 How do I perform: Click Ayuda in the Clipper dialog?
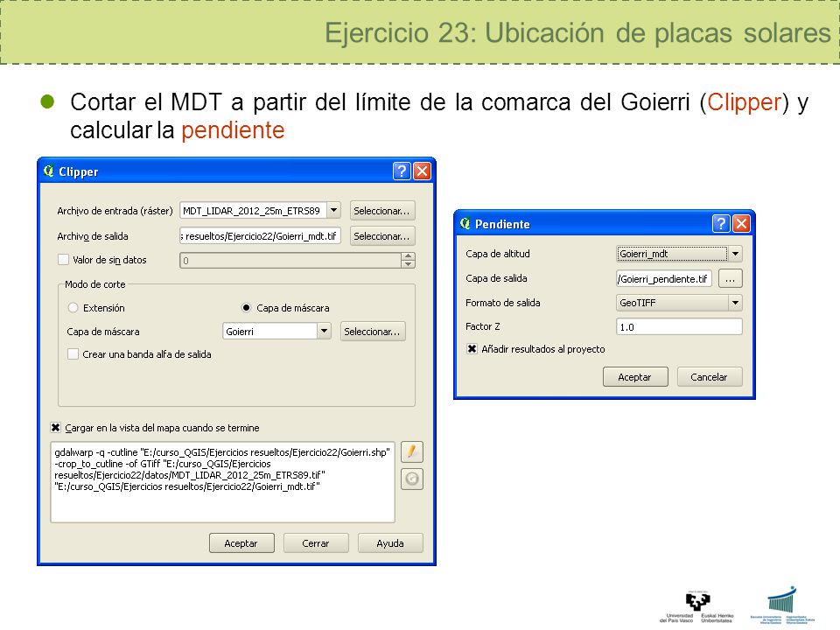coord(390,542)
